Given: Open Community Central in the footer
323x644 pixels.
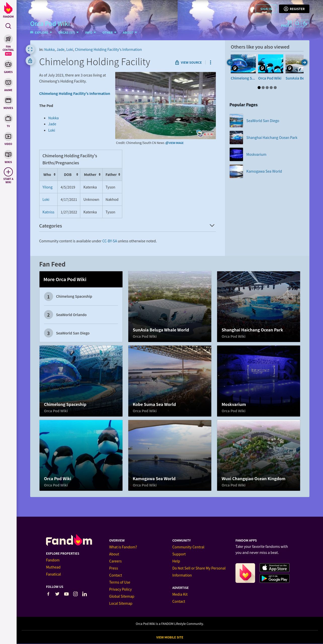Looking at the screenshot, I should pos(188,547).
